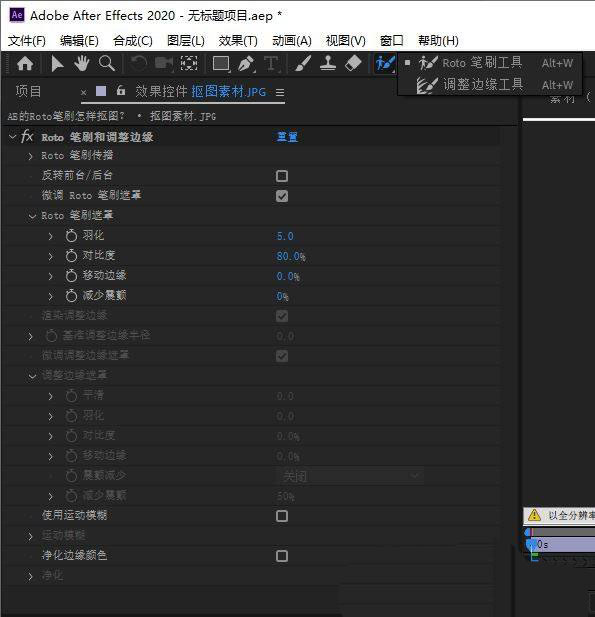Viewport: 595px width, 617px height.
Task: Click the timeline work area bar
Action: [x=563, y=532]
